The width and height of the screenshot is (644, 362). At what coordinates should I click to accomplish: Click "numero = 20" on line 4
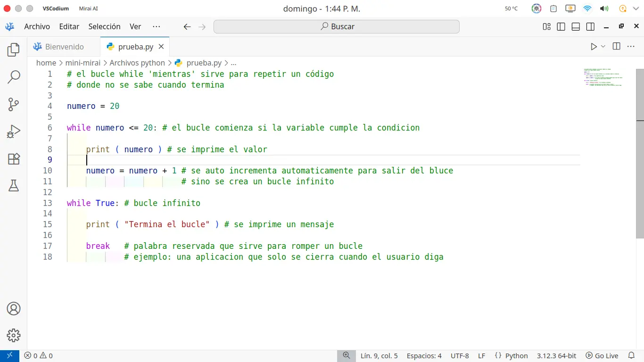93,106
